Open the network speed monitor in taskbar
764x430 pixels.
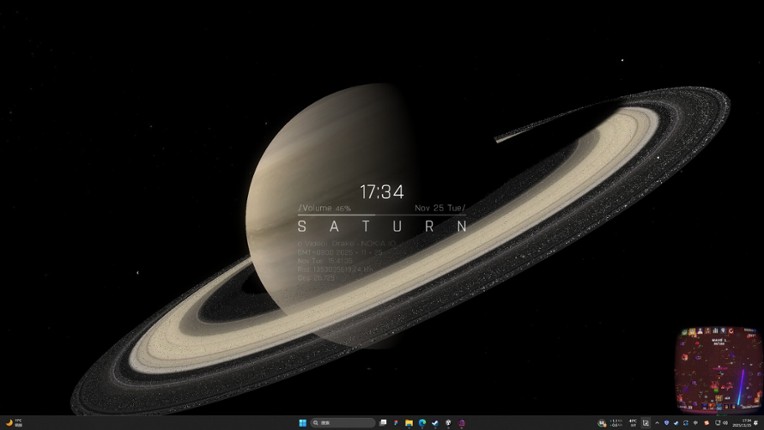[x=615, y=423]
